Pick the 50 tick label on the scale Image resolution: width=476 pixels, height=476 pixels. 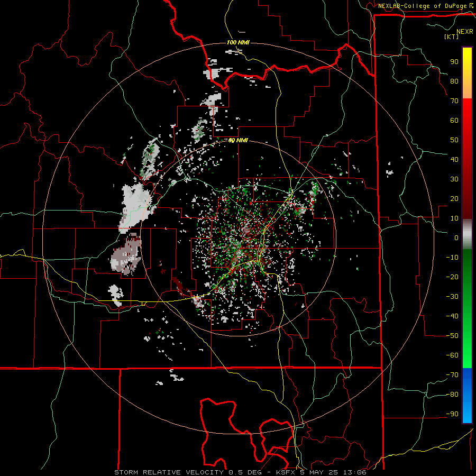pyautogui.click(x=454, y=140)
